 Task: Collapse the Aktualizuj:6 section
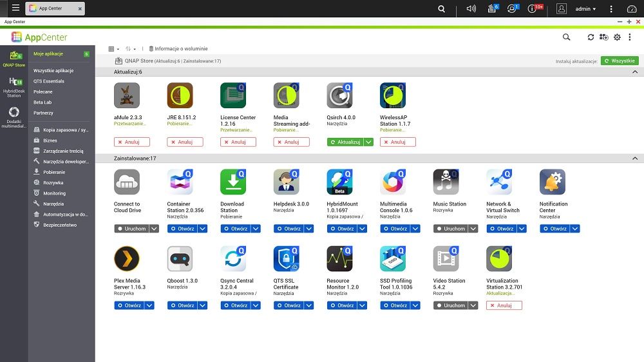coord(635,72)
